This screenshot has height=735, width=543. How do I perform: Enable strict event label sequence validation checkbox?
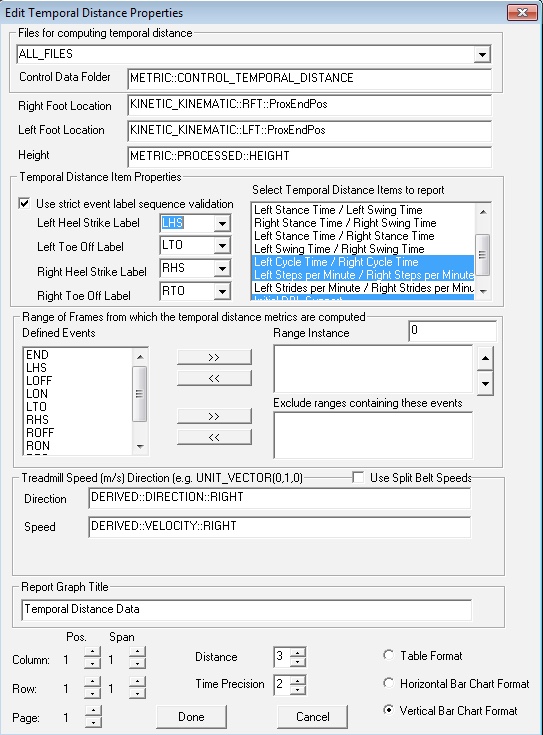click(x=24, y=203)
